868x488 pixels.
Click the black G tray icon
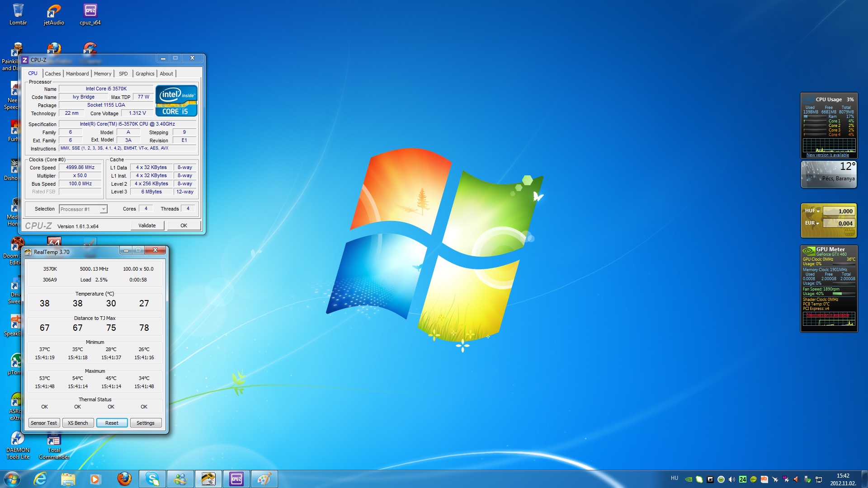click(710, 479)
